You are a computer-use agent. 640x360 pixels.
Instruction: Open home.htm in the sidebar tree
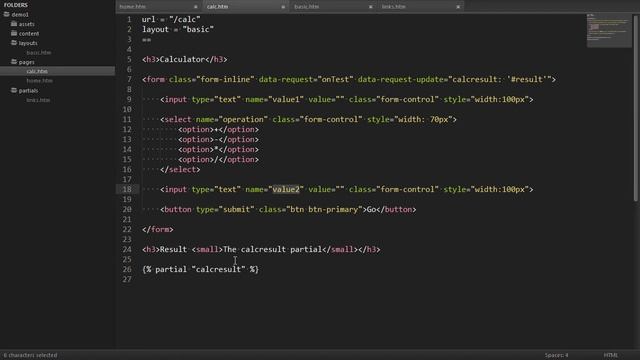click(40, 81)
